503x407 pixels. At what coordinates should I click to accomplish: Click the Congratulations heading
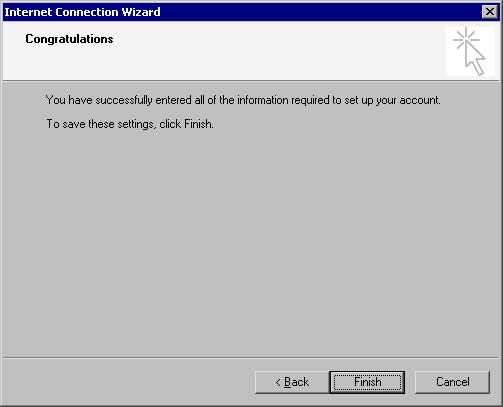coord(69,39)
